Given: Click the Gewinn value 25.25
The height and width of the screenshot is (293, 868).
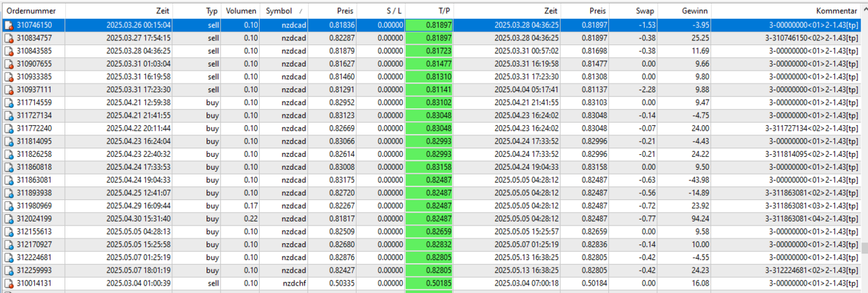Looking at the screenshot, I should [x=700, y=38].
